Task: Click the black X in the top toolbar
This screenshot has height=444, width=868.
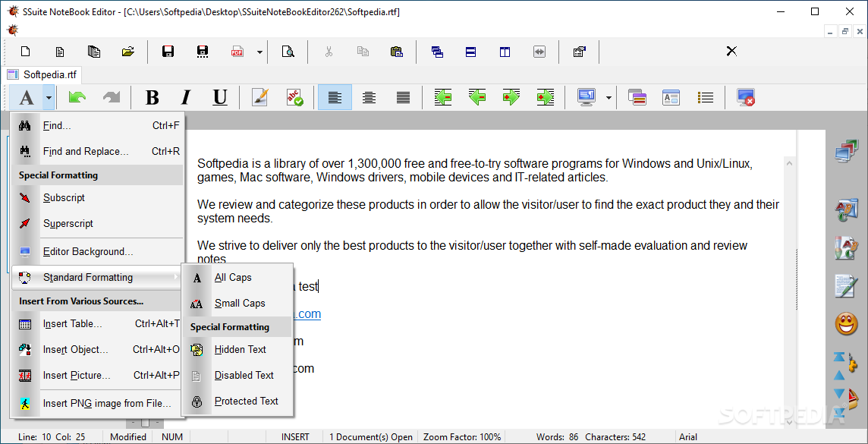Action: coord(731,52)
